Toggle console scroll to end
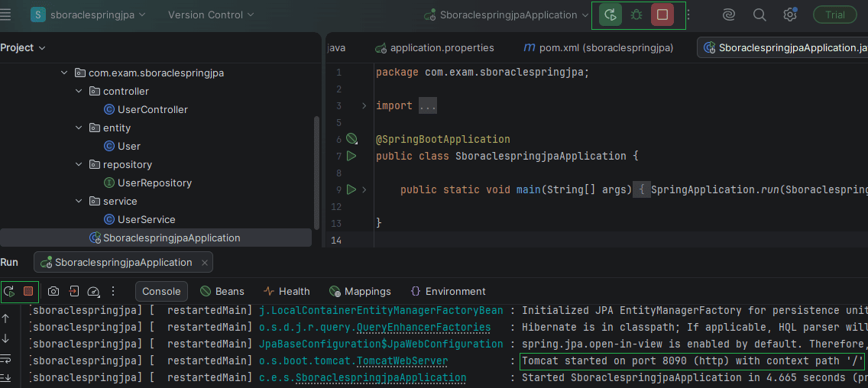Image resolution: width=868 pixels, height=388 pixels. pos(5,379)
